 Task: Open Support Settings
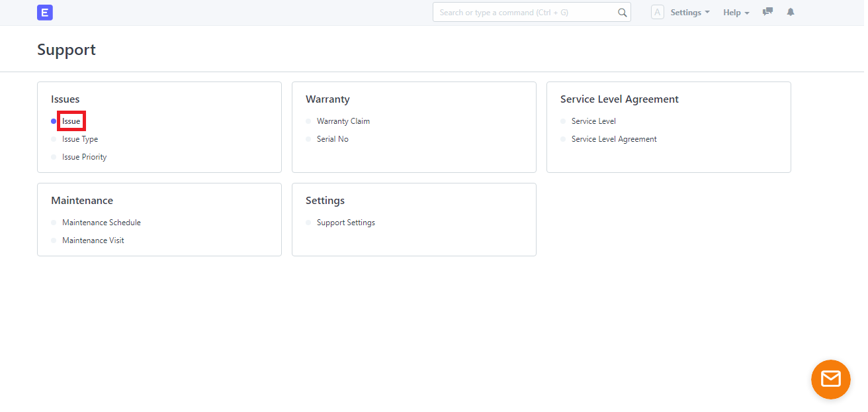346,223
